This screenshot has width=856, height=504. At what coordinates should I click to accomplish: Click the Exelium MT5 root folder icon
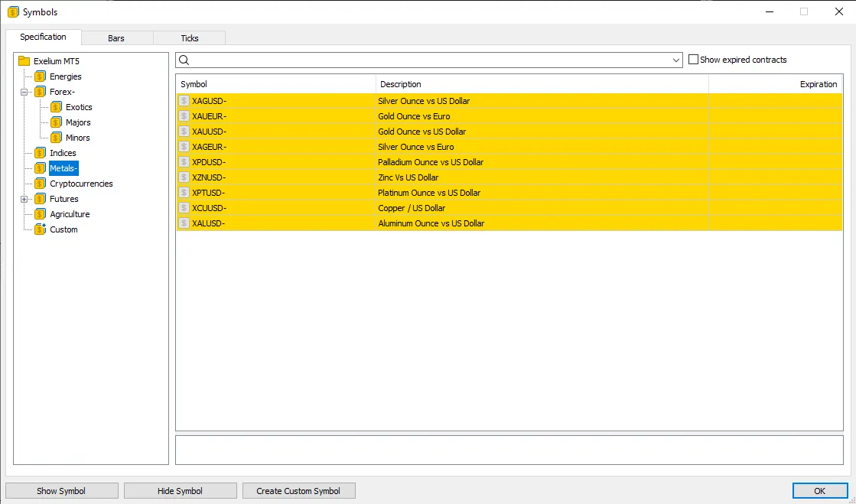[24, 61]
